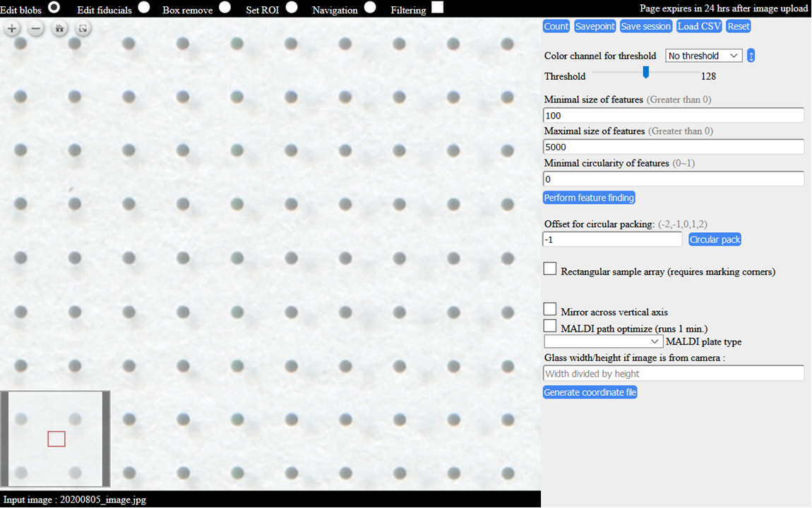Enable Mirror across vertical axis
Viewport: 812px width, 508px height.
coord(550,309)
